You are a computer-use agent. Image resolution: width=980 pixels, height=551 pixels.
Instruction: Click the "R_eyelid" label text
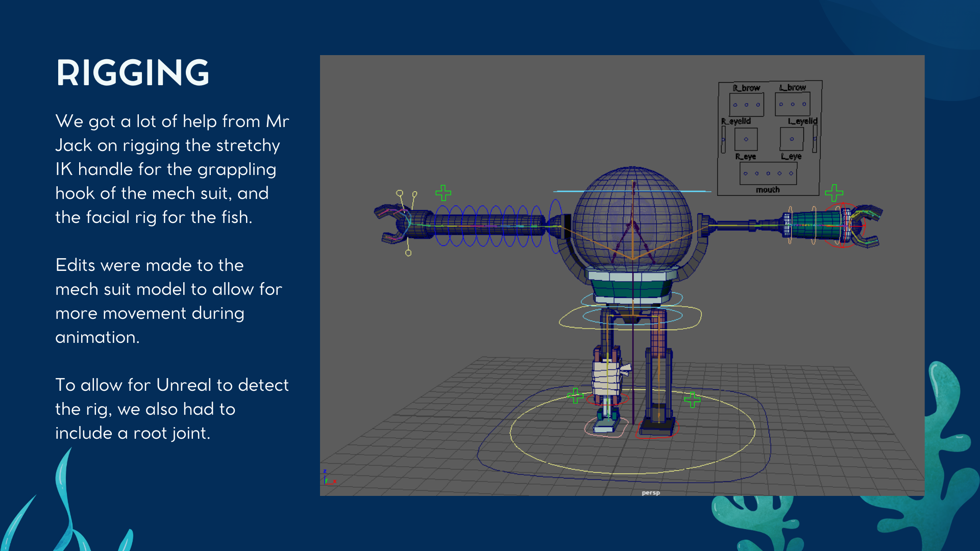[x=736, y=121]
